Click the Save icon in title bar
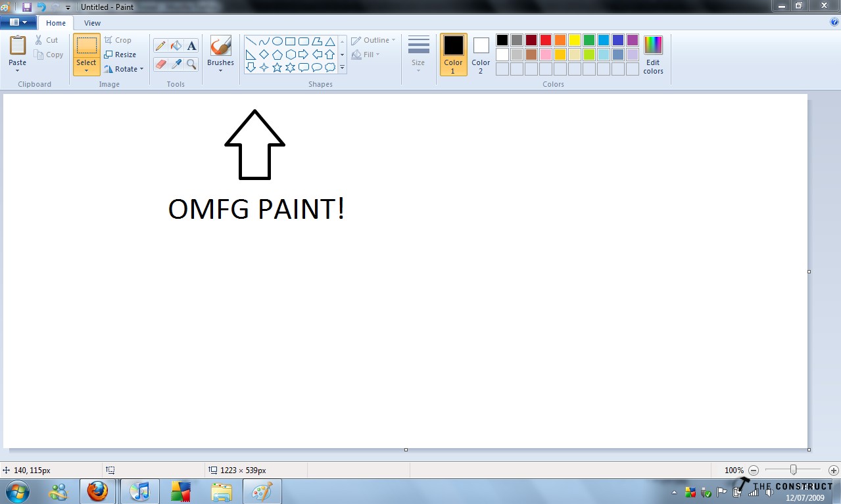The image size is (841, 504). pyautogui.click(x=27, y=7)
